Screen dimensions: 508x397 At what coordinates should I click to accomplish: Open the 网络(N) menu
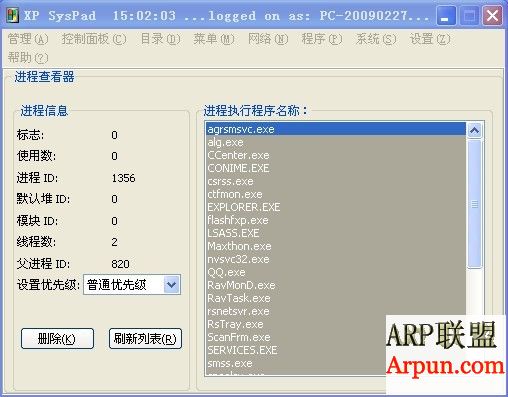tap(268, 39)
